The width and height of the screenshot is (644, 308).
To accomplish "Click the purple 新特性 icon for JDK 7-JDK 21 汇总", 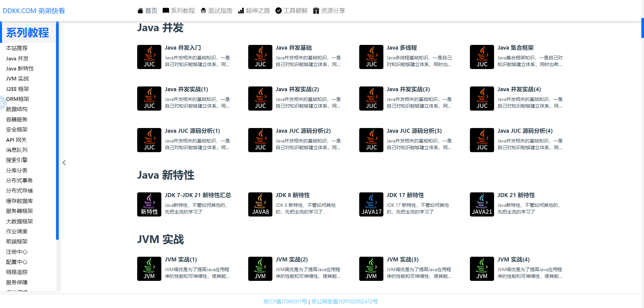I will (149, 204).
